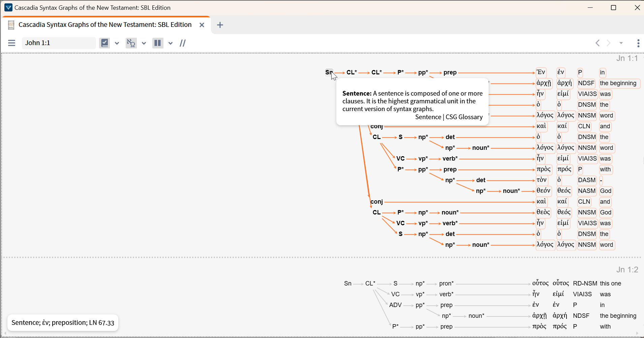The image size is (644, 338).
Task: Click the Greek word οὗτος in surface-text column
Action: [541, 283]
